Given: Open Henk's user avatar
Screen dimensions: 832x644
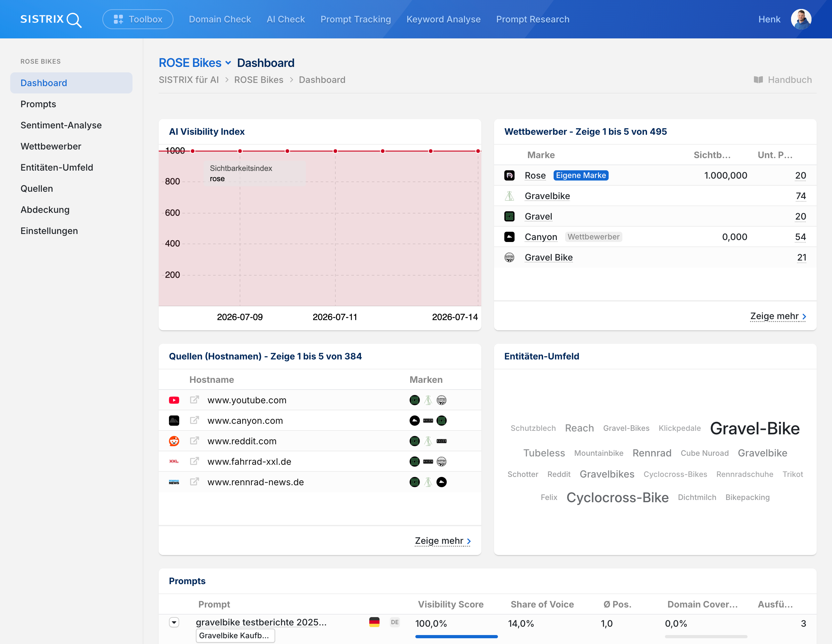Looking at the screenshot, I should pyautogui.click(x=801, y=20).
